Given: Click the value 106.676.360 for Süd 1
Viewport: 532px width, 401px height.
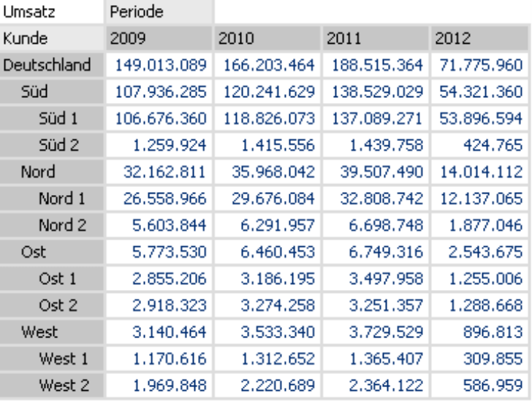Looking at the screenshot, I should pos(159,118).
